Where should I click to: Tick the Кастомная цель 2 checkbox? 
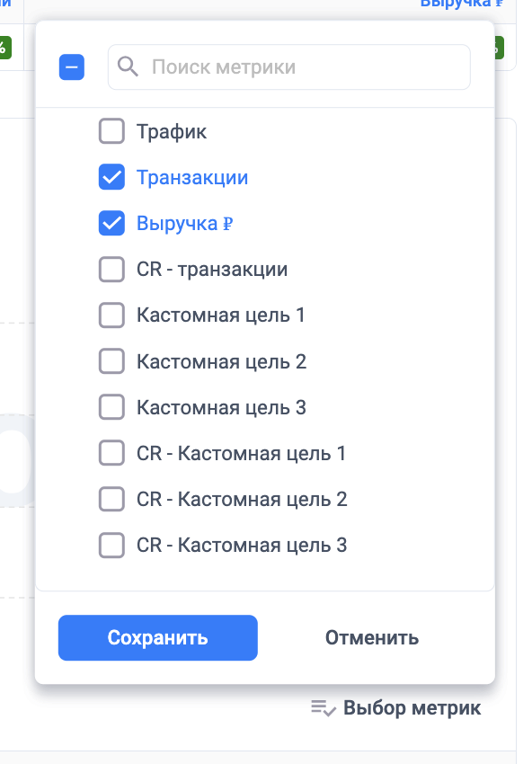(111, 361)
